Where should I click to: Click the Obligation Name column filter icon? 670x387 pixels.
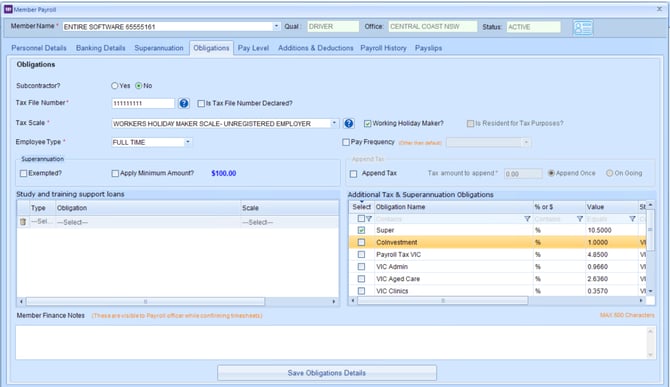click(x=527, y=219)
